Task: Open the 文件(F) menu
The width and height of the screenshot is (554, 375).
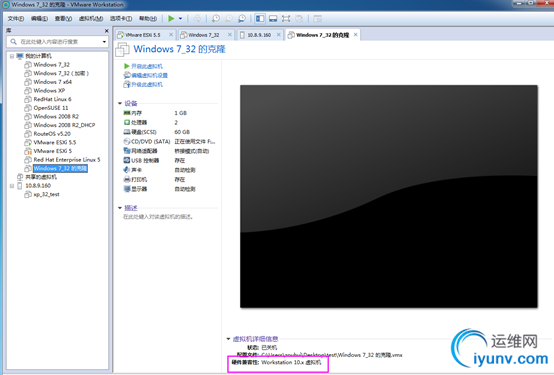Action: [16, 18]
